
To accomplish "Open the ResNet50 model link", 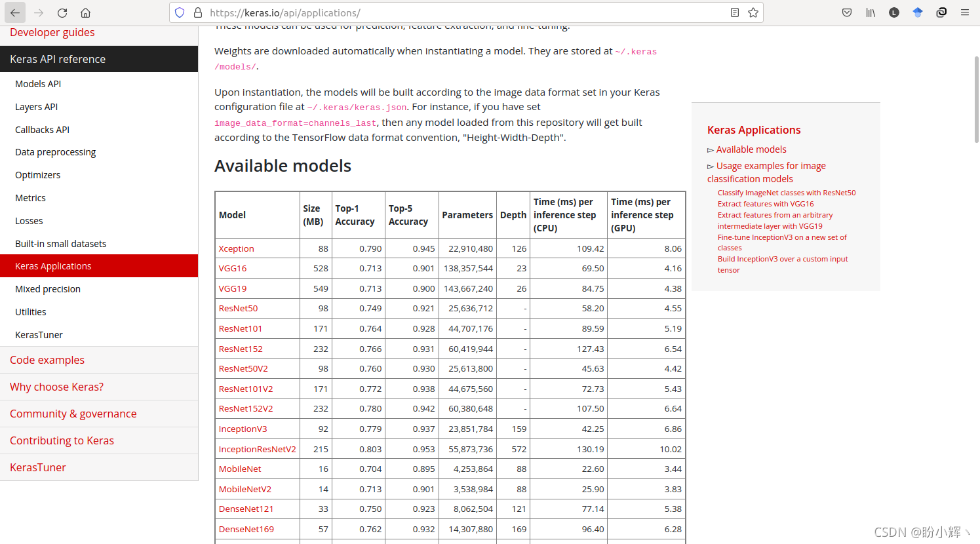I will pyautogui.click(x=238, y=308).
